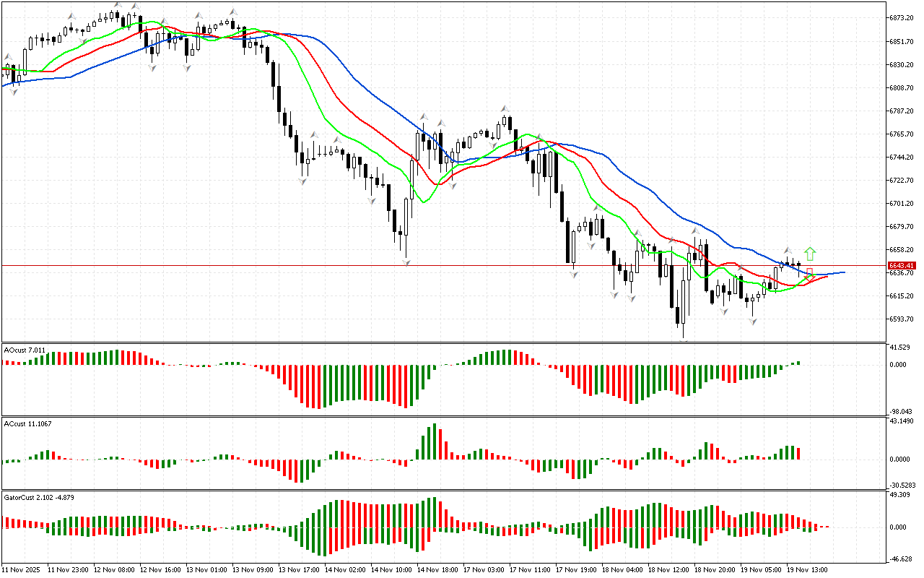924x578 pixels.
Task: Click the 11 Nov 2025 date label
Action: click(22, 570)
